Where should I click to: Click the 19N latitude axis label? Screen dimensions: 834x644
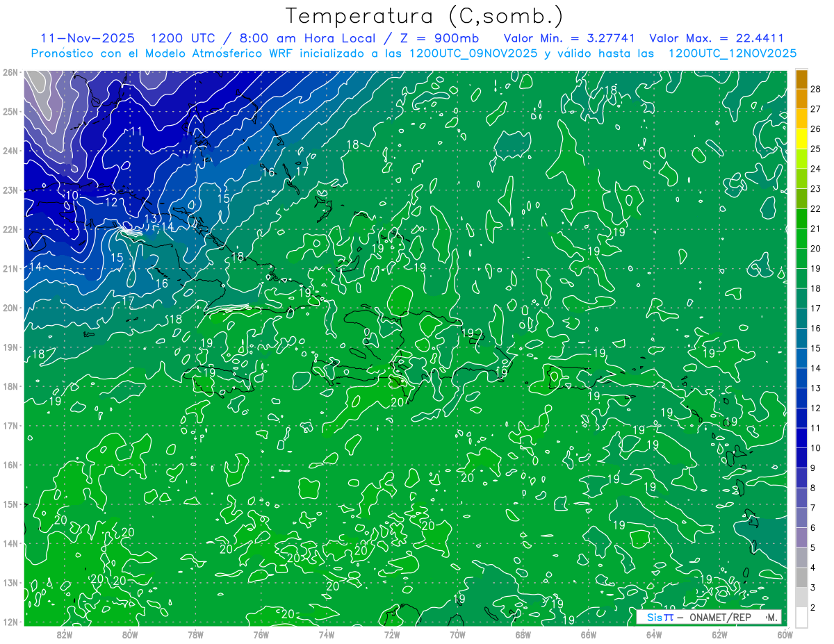pos(10,347)
